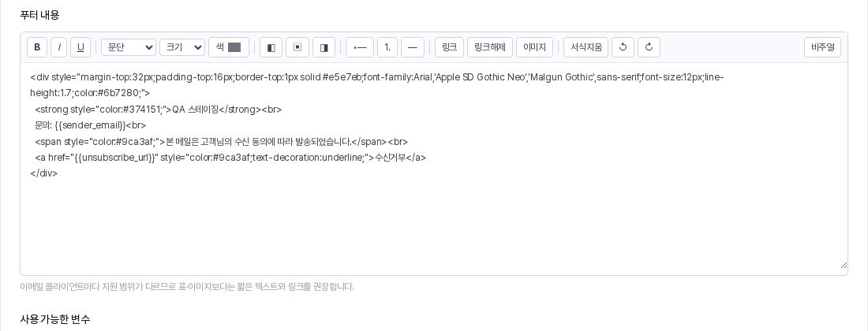Apply italic formatting
868x331 pixels.
click(58, 47)
